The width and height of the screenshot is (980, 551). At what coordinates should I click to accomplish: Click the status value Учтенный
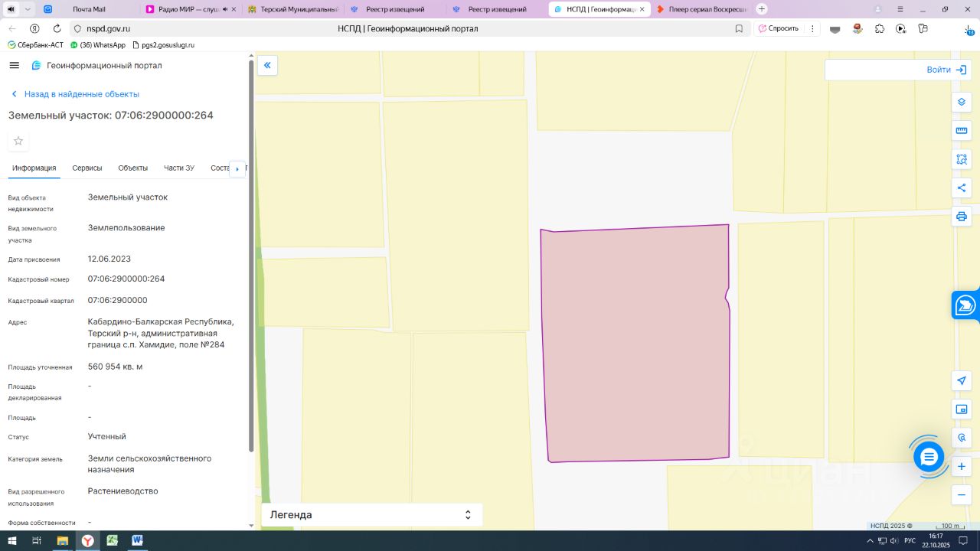click(107, 437)
